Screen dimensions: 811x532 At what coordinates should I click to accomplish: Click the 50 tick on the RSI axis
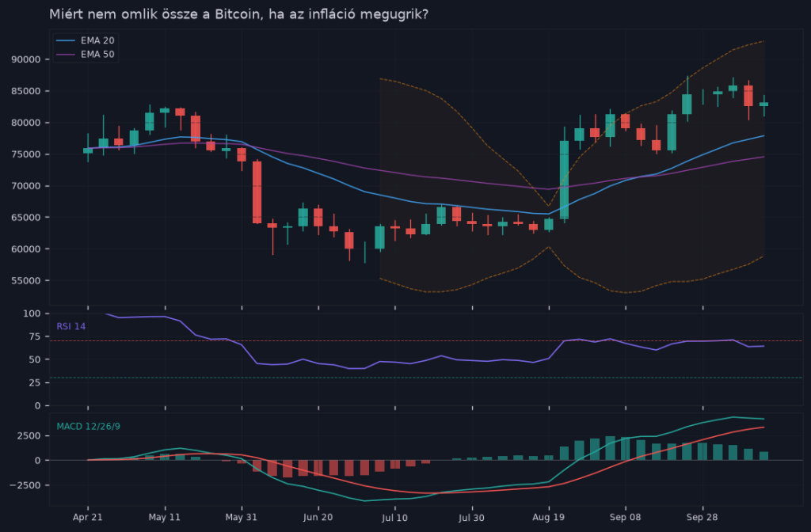point(35,359)
